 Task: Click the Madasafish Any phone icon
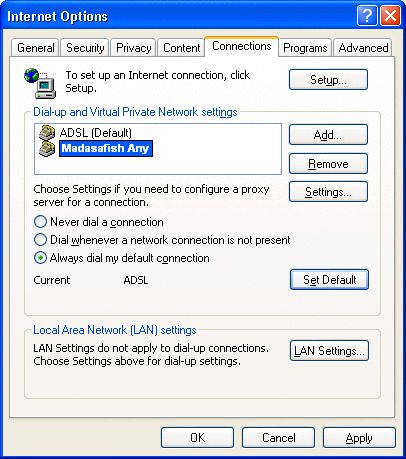click(47, 149)
